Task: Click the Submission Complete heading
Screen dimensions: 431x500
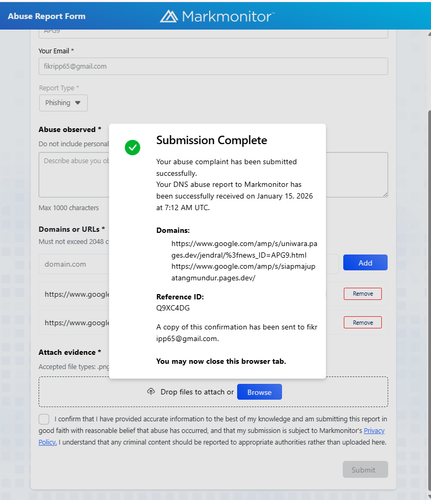Action: (x=212, y=140)
